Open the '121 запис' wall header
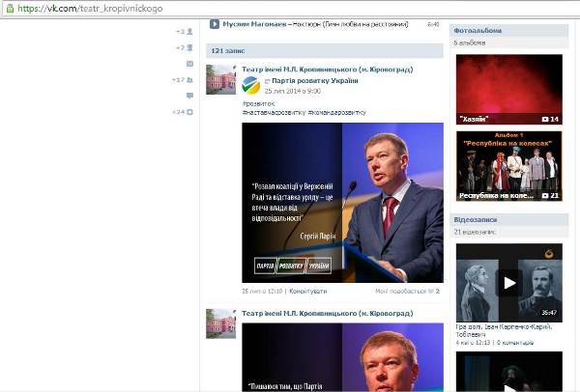 pyautogui.click(x=325, y=51)
